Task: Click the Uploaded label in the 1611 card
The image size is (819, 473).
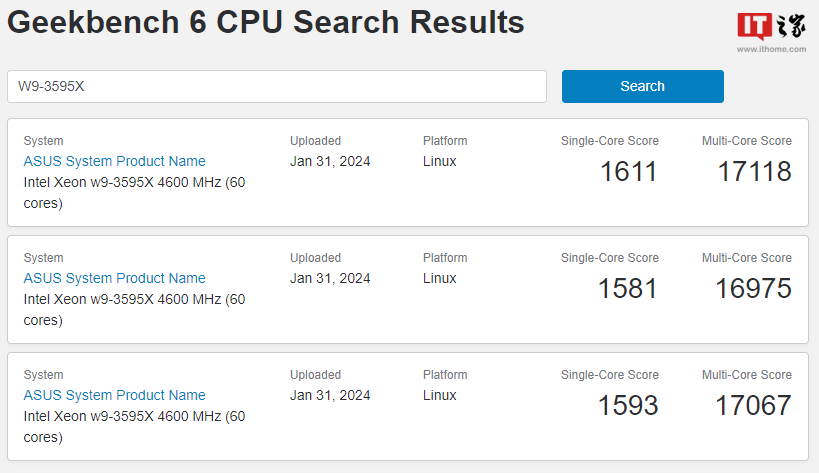Action: (x=315, y=141)
